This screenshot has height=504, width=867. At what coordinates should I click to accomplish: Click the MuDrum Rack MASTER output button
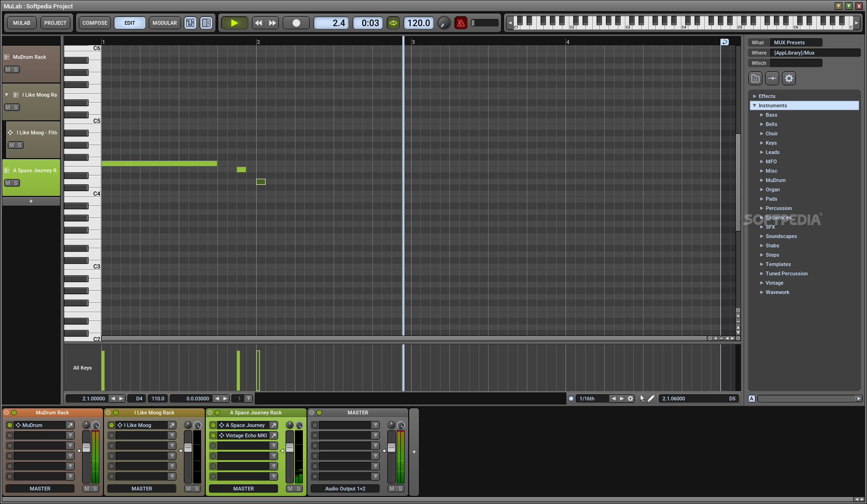(40, 489)
